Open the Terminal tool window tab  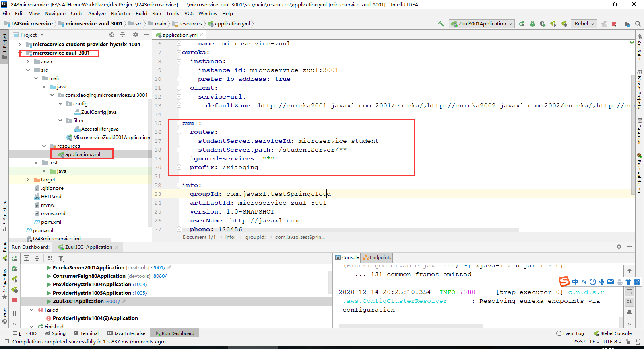86,333
